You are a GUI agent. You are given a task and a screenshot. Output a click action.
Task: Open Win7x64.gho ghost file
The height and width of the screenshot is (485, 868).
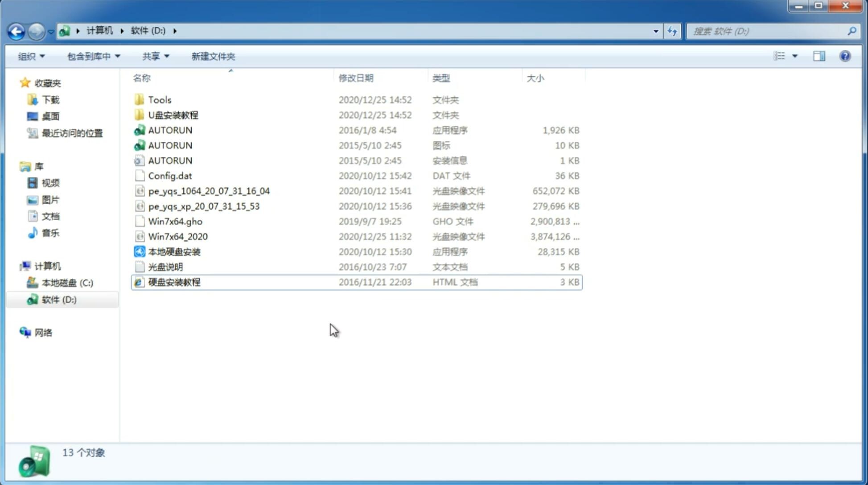(174, 221)
